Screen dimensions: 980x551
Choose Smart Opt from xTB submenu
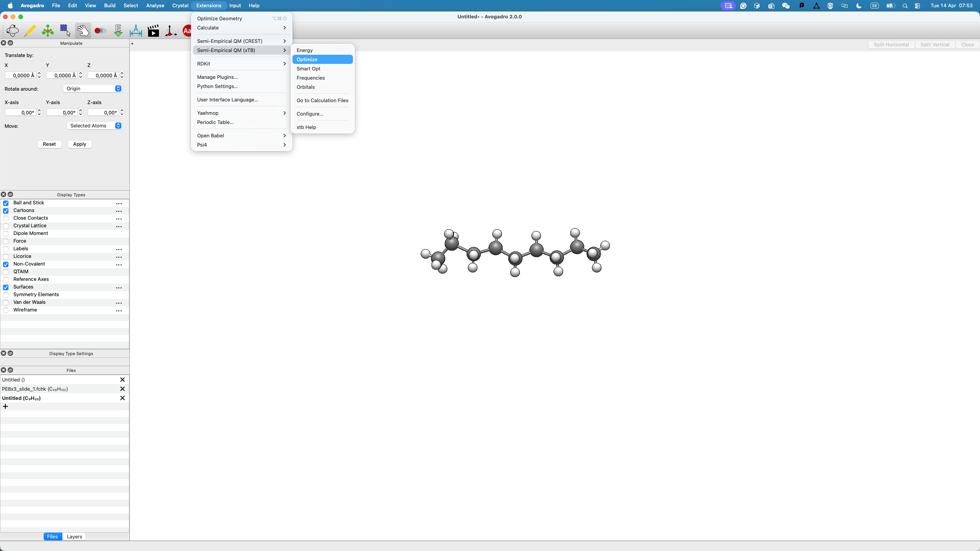point(308,68)
